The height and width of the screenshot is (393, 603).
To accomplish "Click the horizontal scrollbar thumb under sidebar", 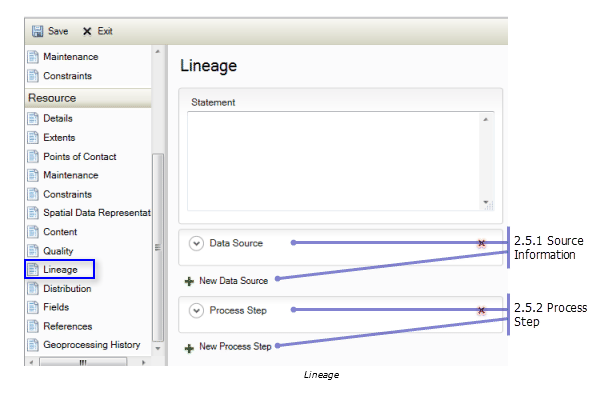I will pos(83,362).
